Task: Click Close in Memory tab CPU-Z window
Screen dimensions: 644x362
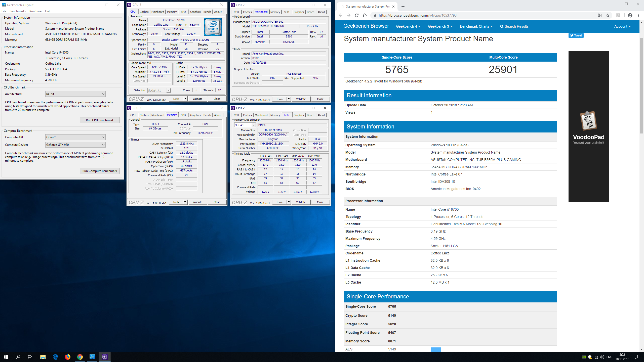Action: 217,202
